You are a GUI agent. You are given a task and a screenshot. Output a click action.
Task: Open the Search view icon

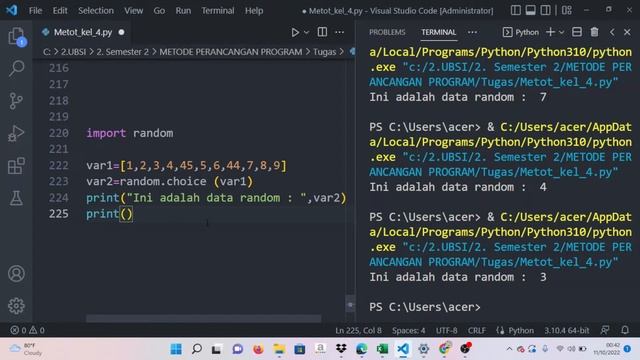[16, 68]
